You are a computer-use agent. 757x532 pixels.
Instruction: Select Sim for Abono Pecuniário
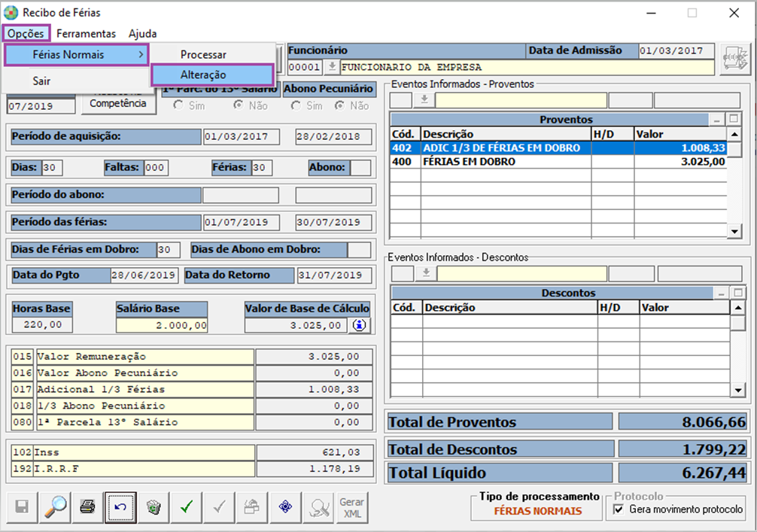[296, 105]
